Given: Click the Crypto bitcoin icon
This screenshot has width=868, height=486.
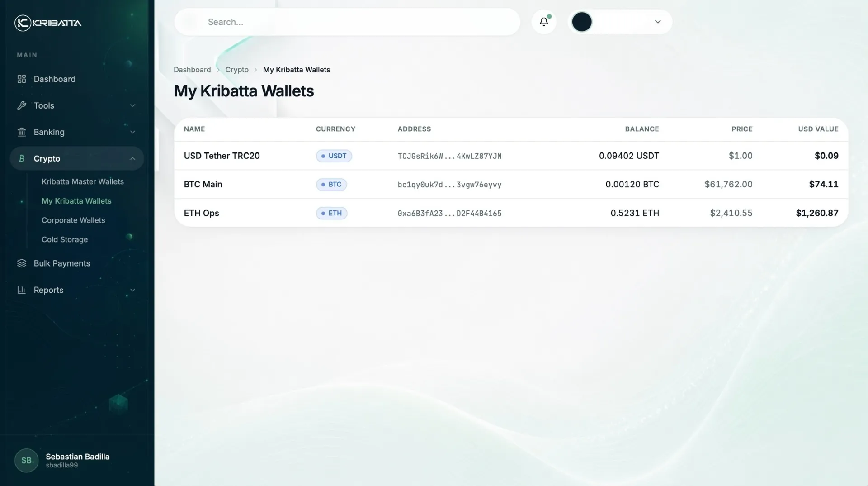Looking at the screenshot, I should (x=22, y=158).
